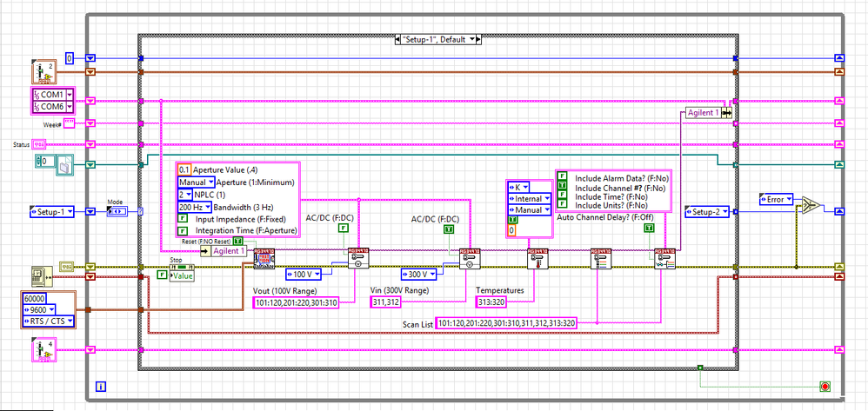Go to next case with right arrow
Viewport: 868px width, 411px height.
[478, 39]
